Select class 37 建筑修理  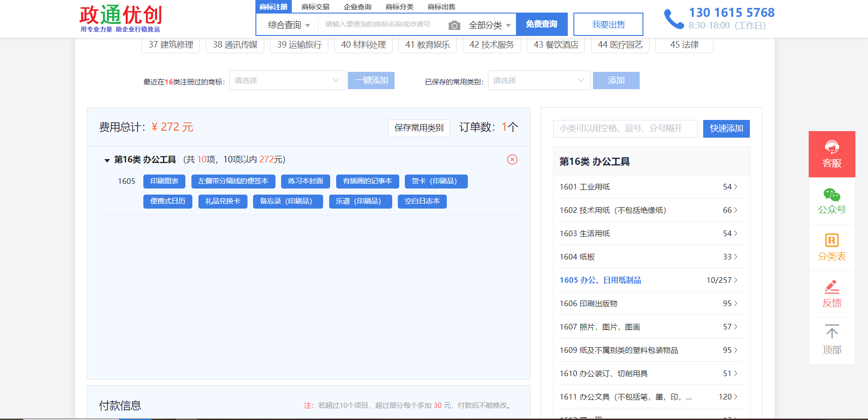point(171,45)
